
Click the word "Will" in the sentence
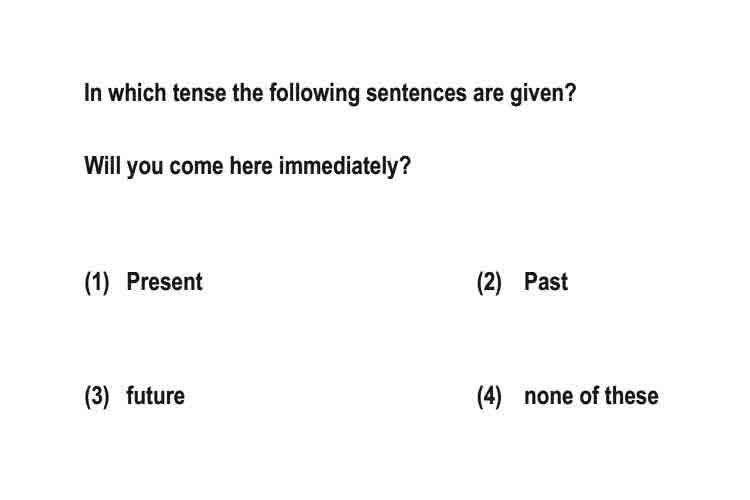coord(102,166)
